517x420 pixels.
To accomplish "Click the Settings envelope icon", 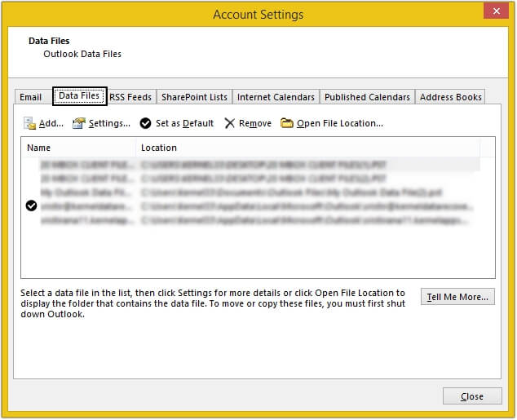I will (x=79, y=123).
